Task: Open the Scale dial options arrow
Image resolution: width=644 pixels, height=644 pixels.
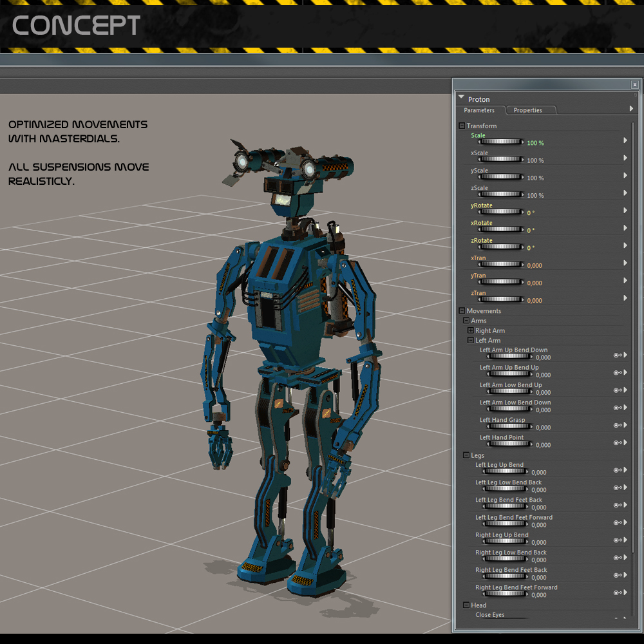Action: point(625,140)
